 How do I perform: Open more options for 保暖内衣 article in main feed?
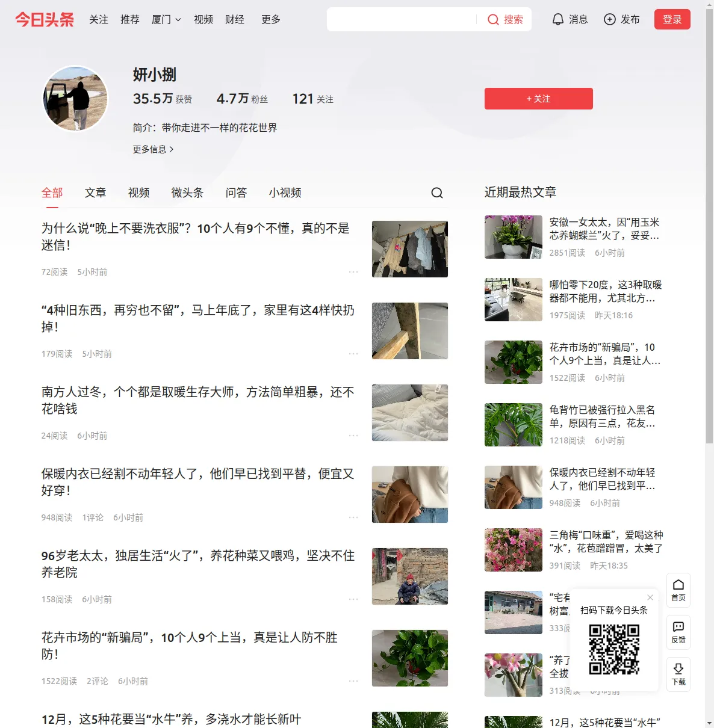[353, 517]
